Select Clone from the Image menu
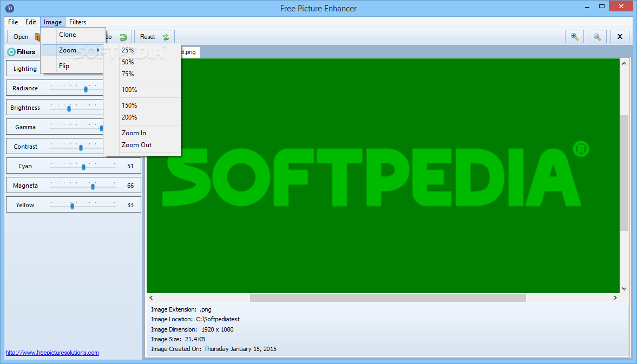This screenshot has height=364, width=637. tap(73, 35)
